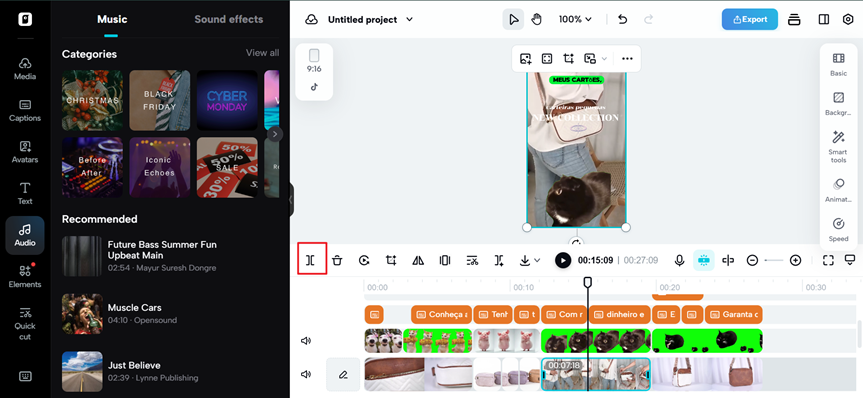This screenshot has width=863, height=398.
Task: Click View all next to Categories
Action: pyautogui.click(x=262, y=53)
